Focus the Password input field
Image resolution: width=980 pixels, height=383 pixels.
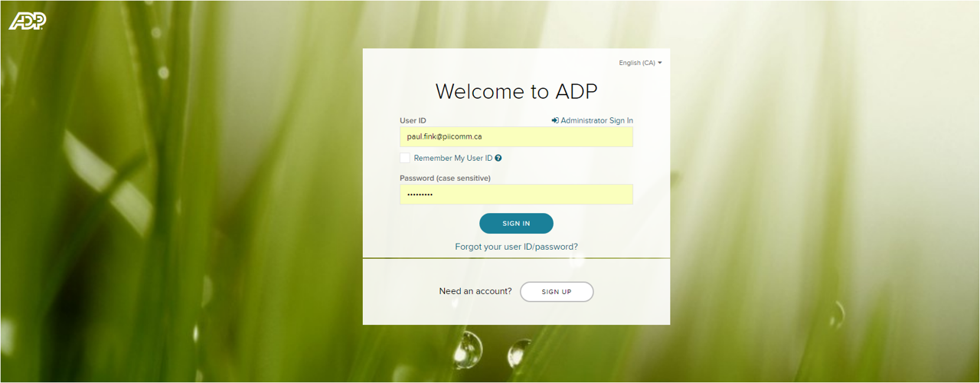click(516, 195)
